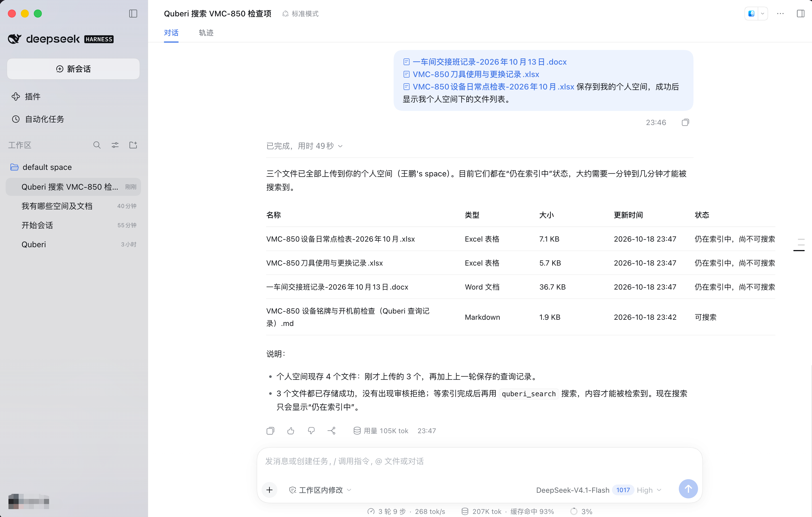812x517 pixels.
Task: Open workspace filter settings icon
Action: point(115,145)
